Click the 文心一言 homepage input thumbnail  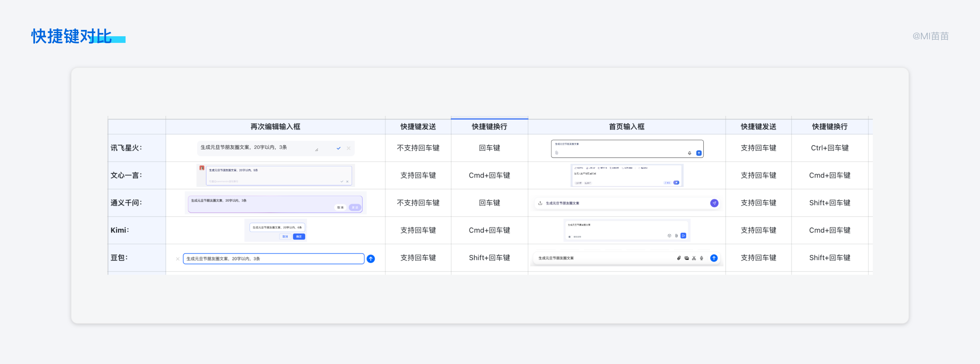(627, 175)
